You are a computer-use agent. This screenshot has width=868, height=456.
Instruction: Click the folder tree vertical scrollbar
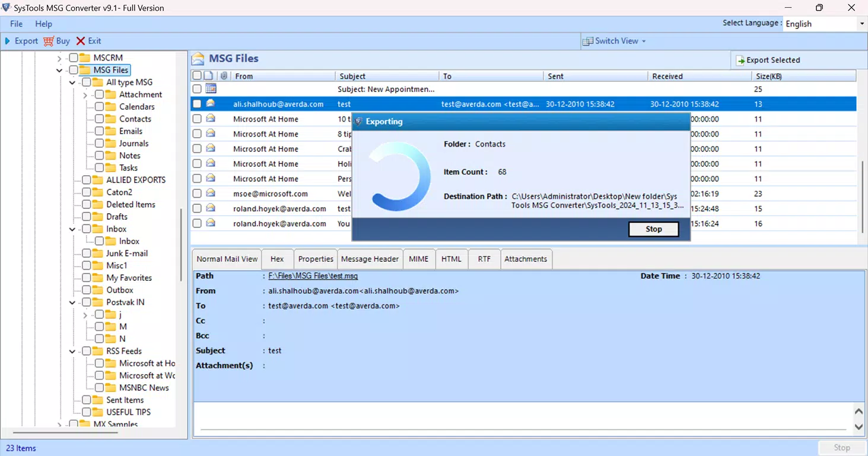click(x=181, y=245)
